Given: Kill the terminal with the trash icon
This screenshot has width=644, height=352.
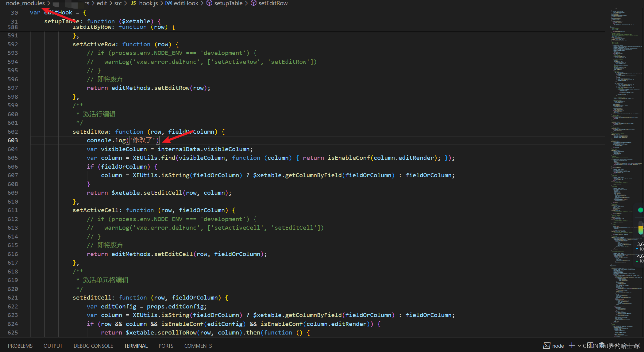Looking at the screenshot, I should pyautogui.click(x=602, y=346).
